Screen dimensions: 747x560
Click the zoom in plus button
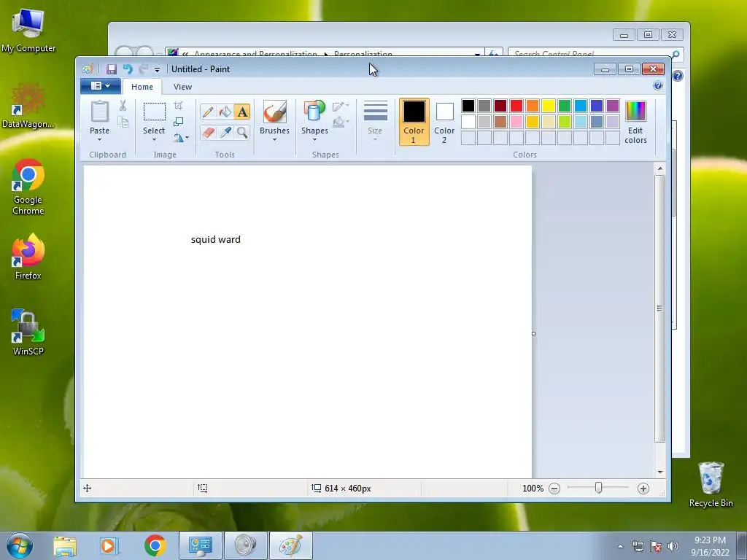[x=643, y=489]
